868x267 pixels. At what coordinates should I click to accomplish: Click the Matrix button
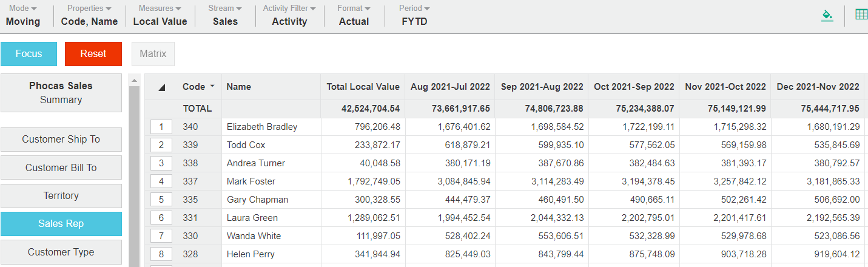coord(153,54)
